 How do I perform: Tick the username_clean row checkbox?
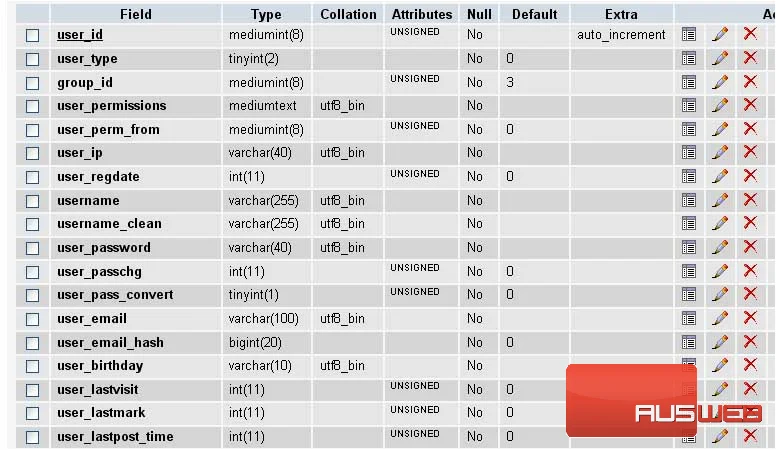(x=33, y=224)
